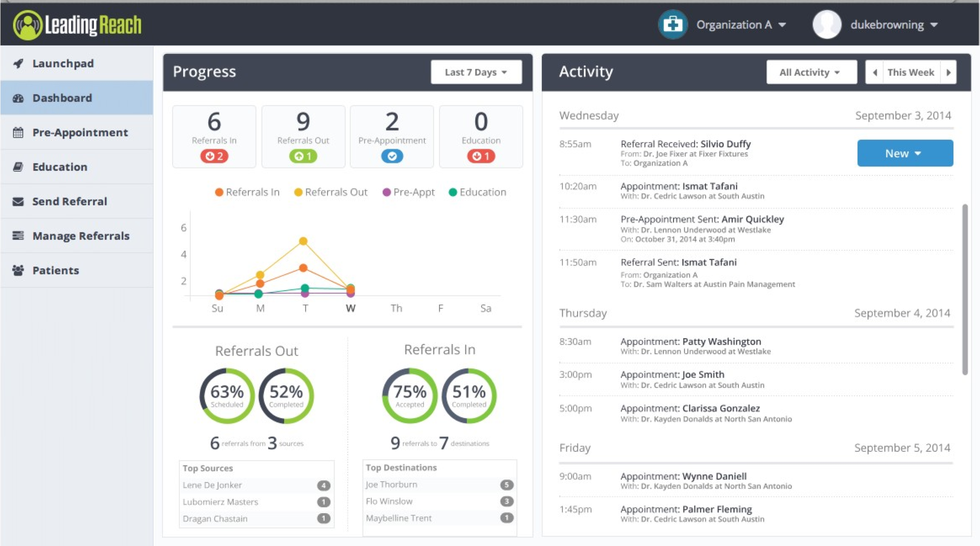The image size is (980, 546).
Task: Click the medical kit organization icon
Action: 672,24
